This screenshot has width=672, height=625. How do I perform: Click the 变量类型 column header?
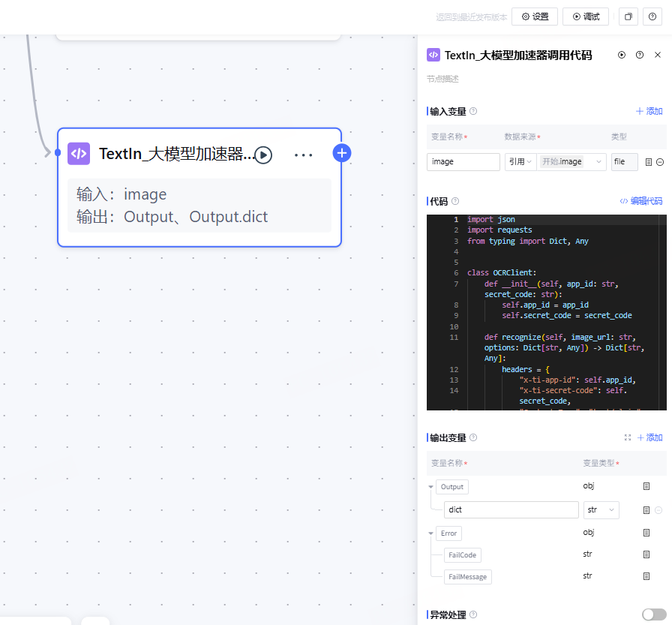(x=601, y=463)
